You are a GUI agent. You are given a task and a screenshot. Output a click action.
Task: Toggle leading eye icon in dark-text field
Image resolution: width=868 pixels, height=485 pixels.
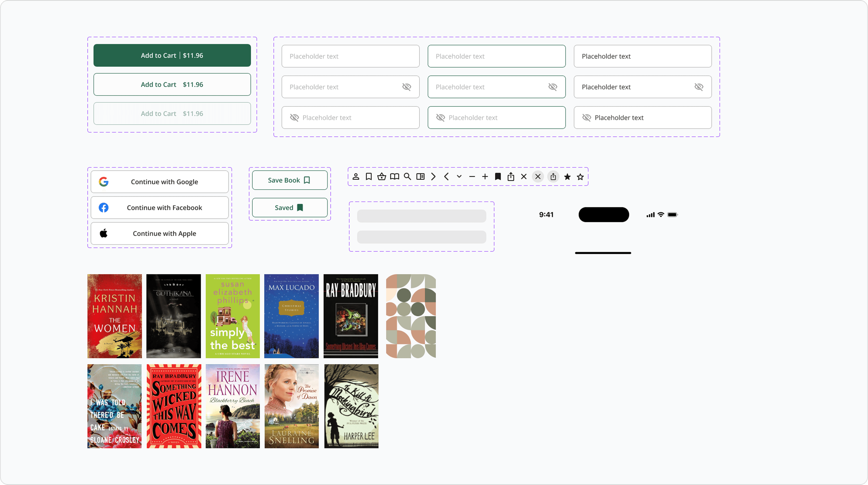[587, 118]
